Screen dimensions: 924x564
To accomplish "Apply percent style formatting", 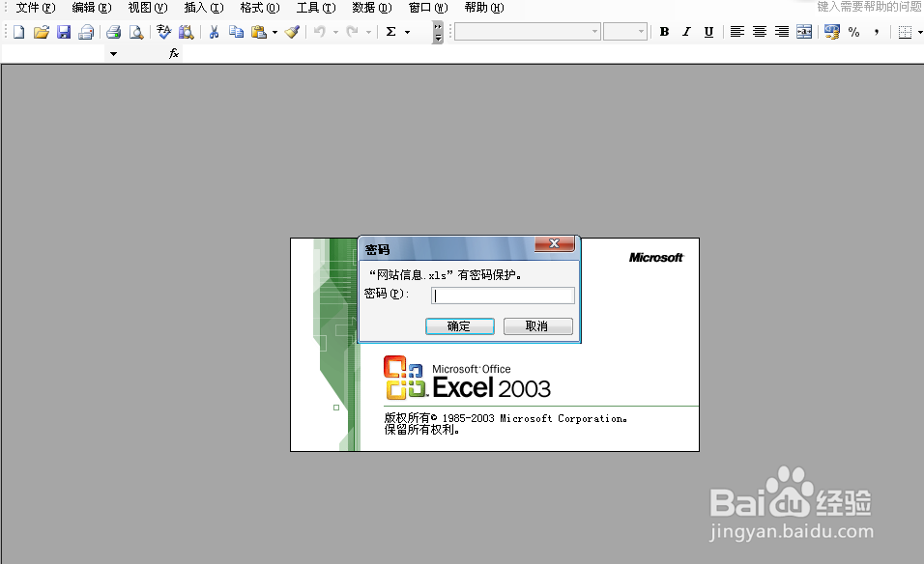I will (854, 31).
